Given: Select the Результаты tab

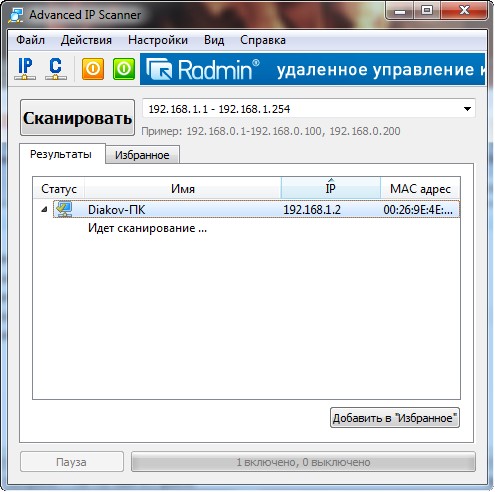Looking at the screenshot, I should click(x=61, y=154).
